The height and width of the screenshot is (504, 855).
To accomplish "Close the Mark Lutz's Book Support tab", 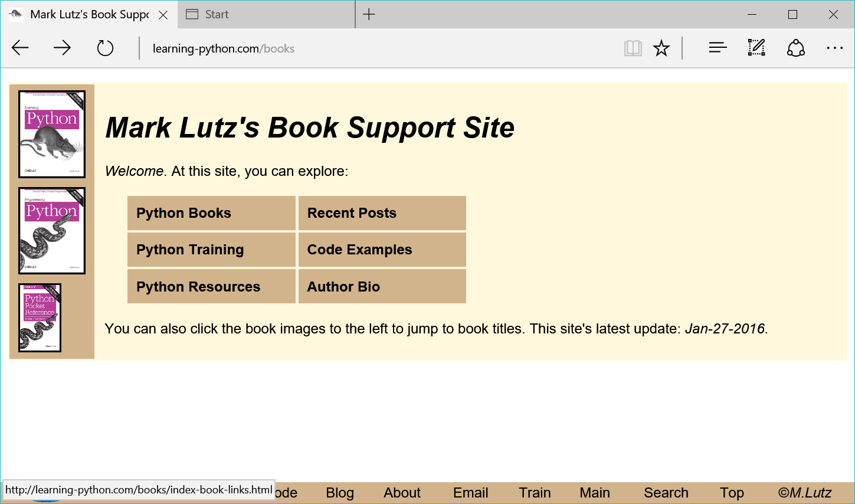I will [x=163, y=15].
